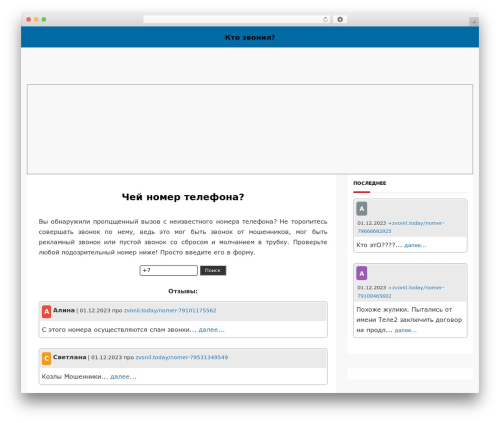Open sidebar link nomer-79668682925
This screenshot has height=423, width=500.
[401, 227]
